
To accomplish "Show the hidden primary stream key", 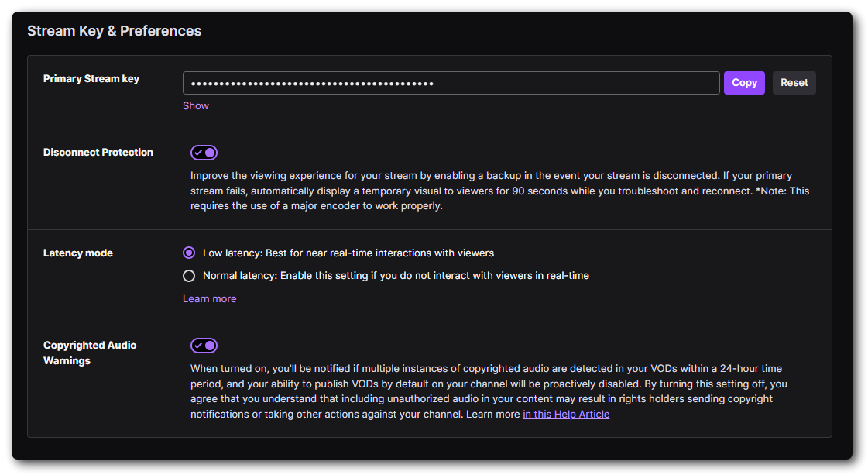I will click(195, 105).
